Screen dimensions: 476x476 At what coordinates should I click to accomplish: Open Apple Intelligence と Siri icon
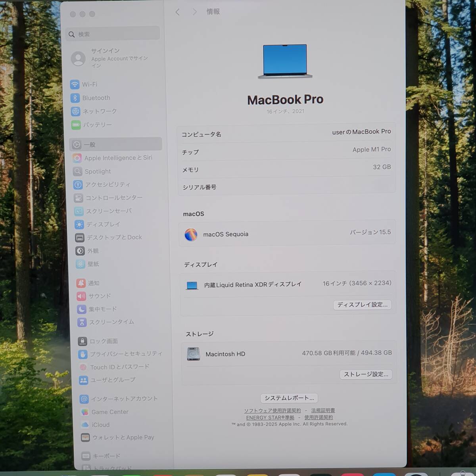tap(77, 158)
